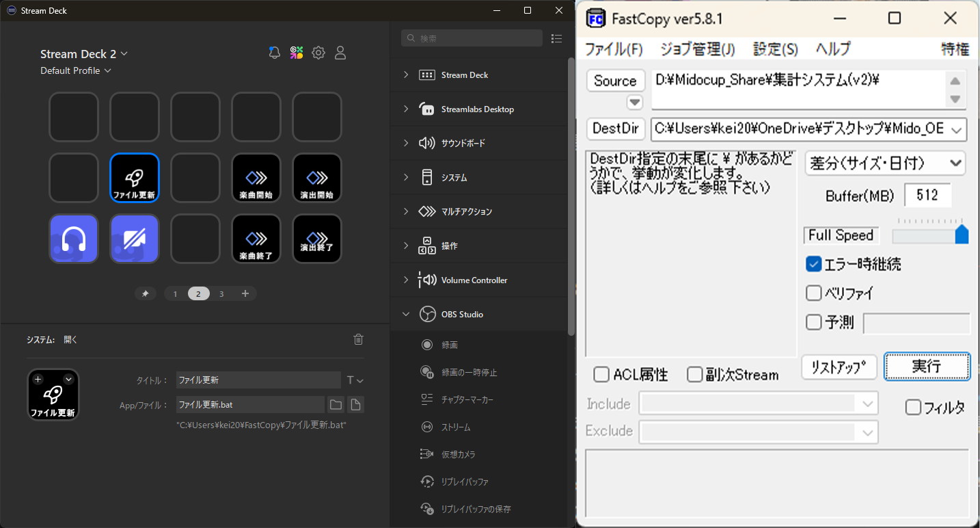Click the Buffer(MB) input field

pyautogui.click(x=927, y=194)
